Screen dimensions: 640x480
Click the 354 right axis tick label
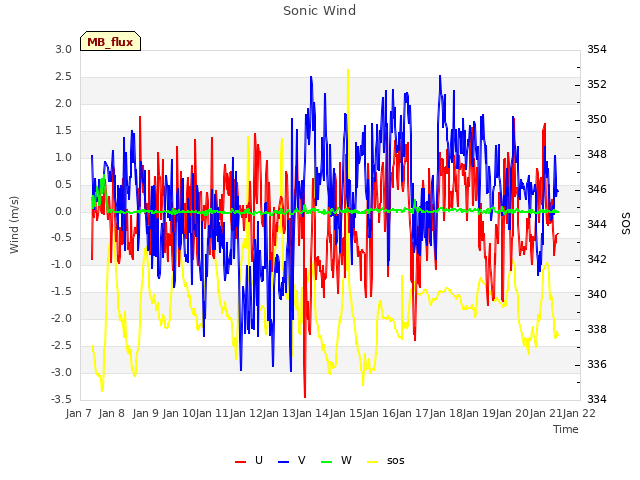597,49
